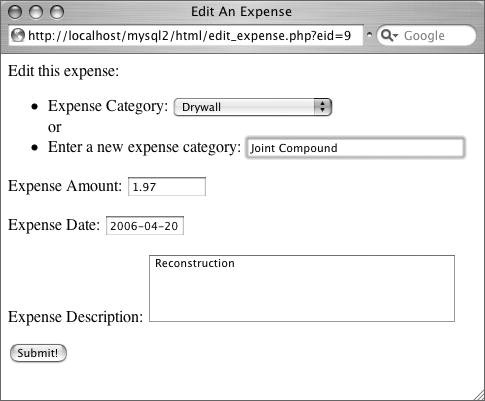This screenshot has width=485, height=401.
Task: Click the new expense category field with Joint Compound
Action: coord(355,148)
